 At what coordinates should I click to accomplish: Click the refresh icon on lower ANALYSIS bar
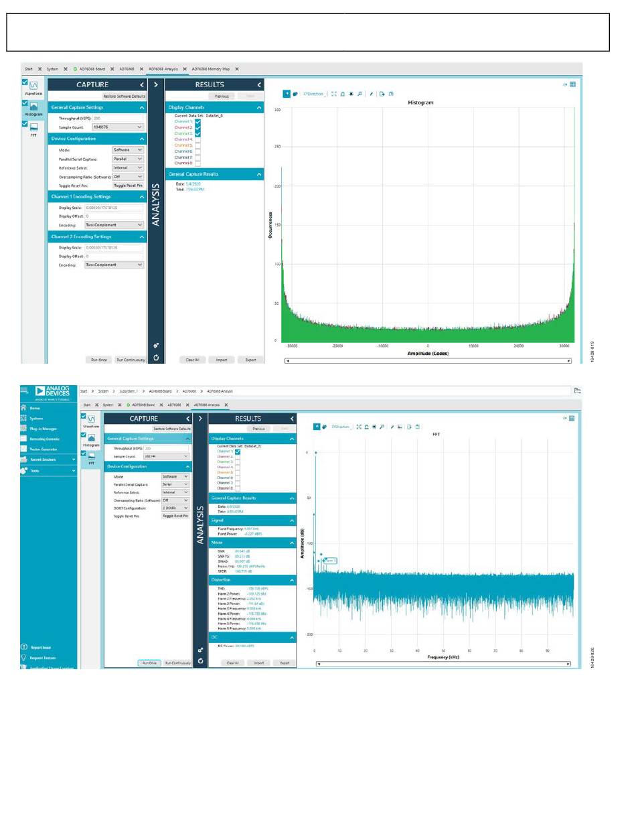[x=200, y=660]
